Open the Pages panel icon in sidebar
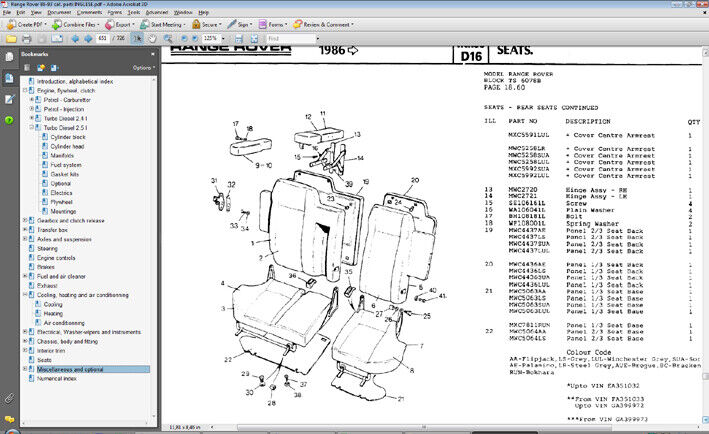The image size is (709, 434). point(8,57)
